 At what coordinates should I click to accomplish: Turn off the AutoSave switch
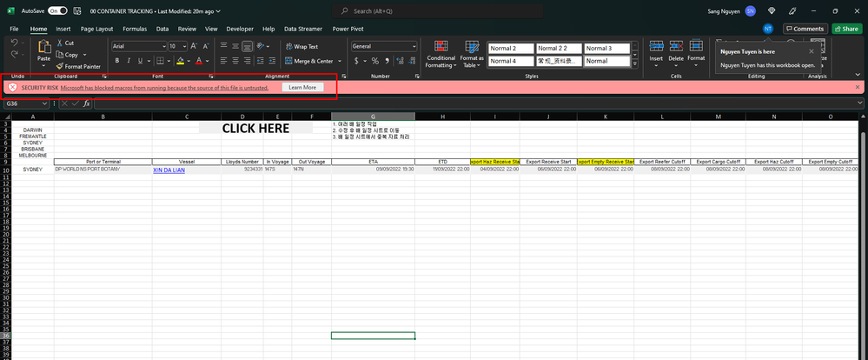click(x=57, y=11)
